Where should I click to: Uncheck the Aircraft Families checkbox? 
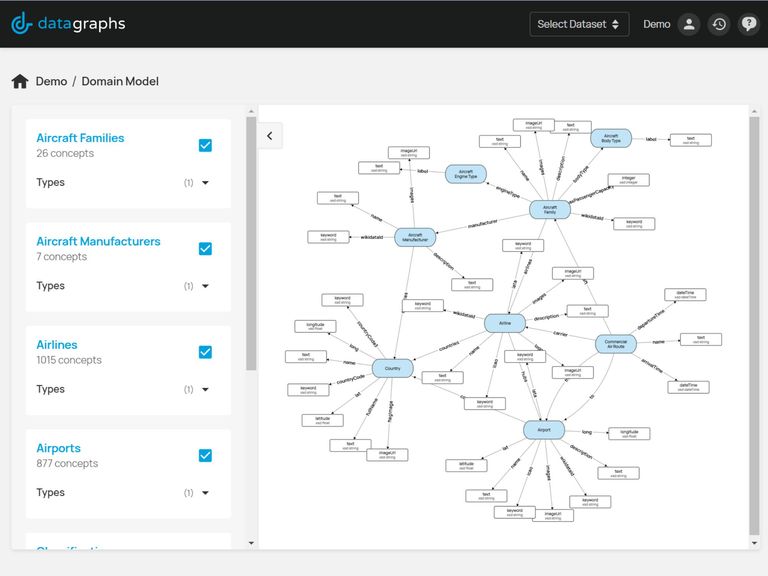point(205,145)
